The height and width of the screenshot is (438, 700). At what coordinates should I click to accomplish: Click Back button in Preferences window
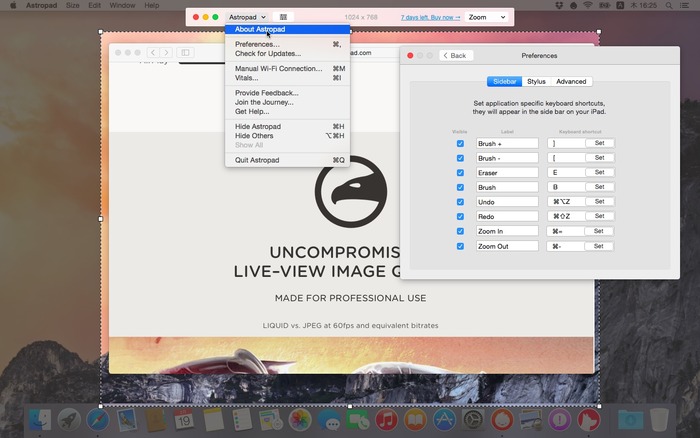pyautogui.click(x=456, y=55)
